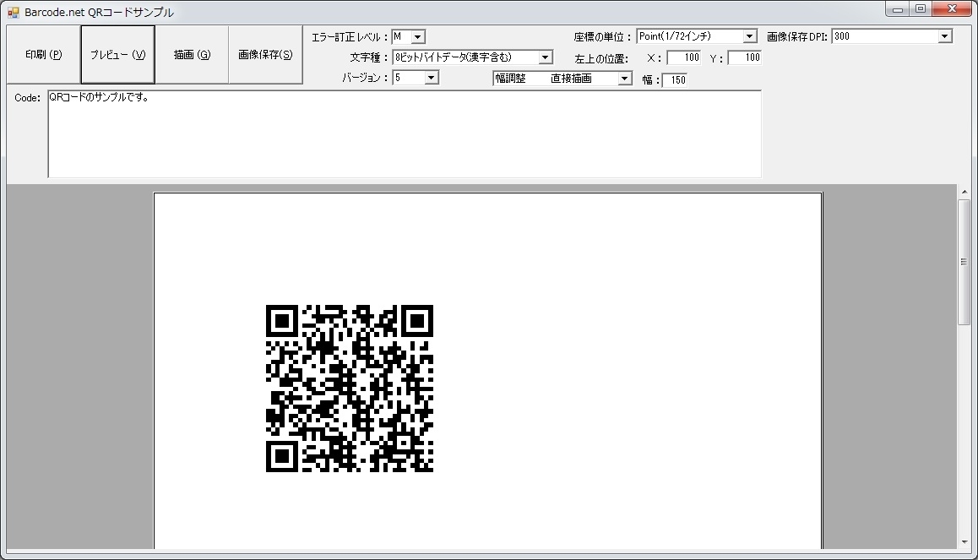Click the preview scrollbar down arrow
Screen dimensions: 978x560
[964, 542]
